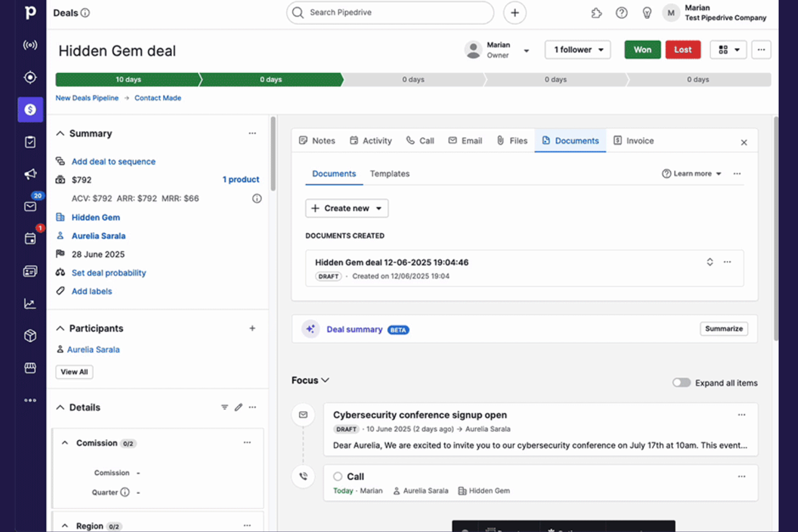Screen dimensions: 798x532
Task: Open the help question mark icon
Action: click(622, 13)
